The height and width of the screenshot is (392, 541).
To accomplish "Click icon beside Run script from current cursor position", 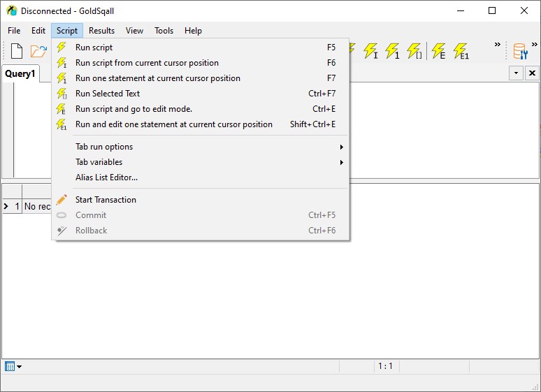I will click(x=62, y=63).
